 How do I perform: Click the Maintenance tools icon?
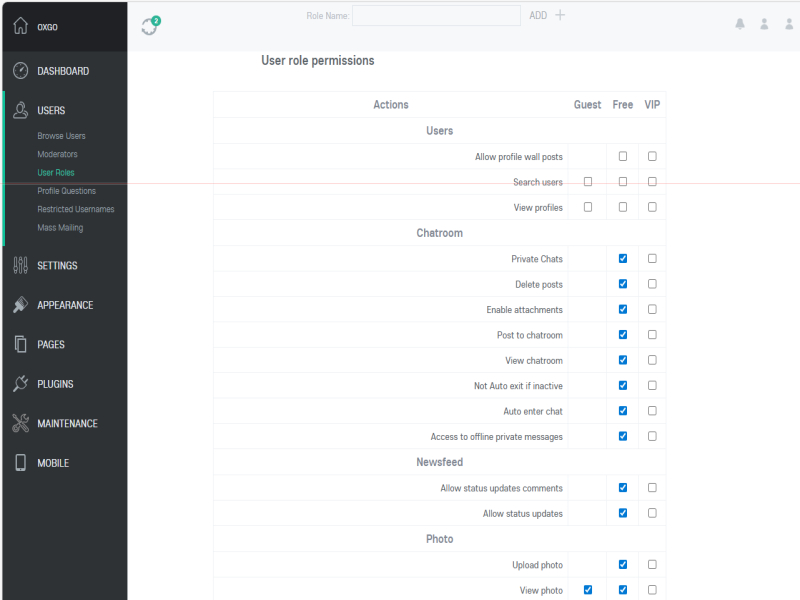[x=20, y=423]
